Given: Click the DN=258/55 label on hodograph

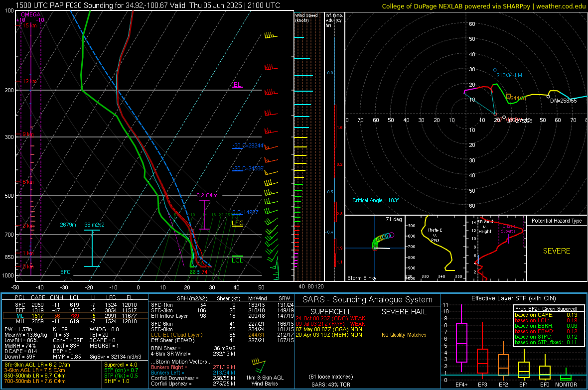Looking at the screenshot, I should [x=563, y=101].
